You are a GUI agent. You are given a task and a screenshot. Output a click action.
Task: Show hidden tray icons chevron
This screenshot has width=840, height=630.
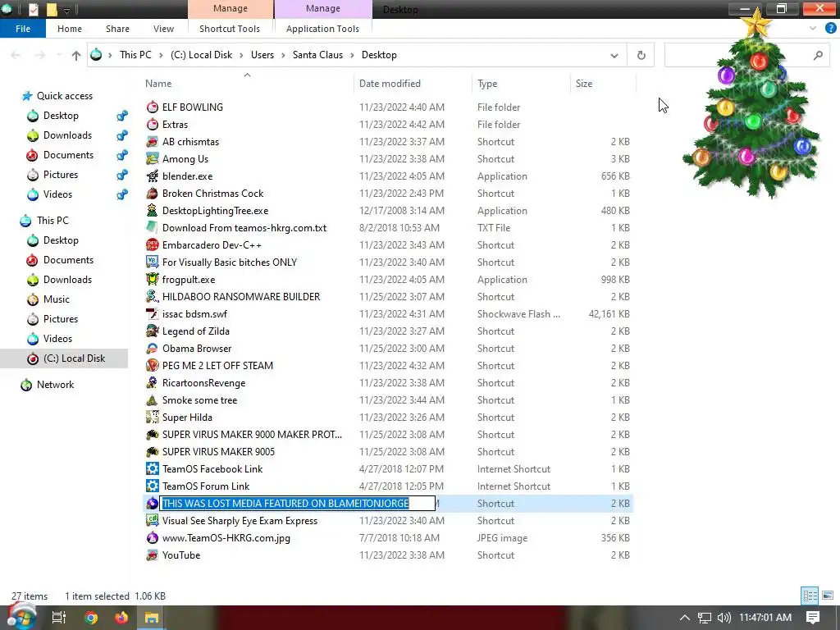coord(685,618)
